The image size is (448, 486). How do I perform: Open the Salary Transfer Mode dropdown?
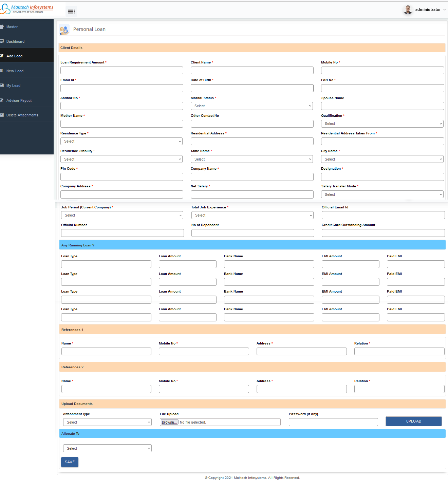382,194
